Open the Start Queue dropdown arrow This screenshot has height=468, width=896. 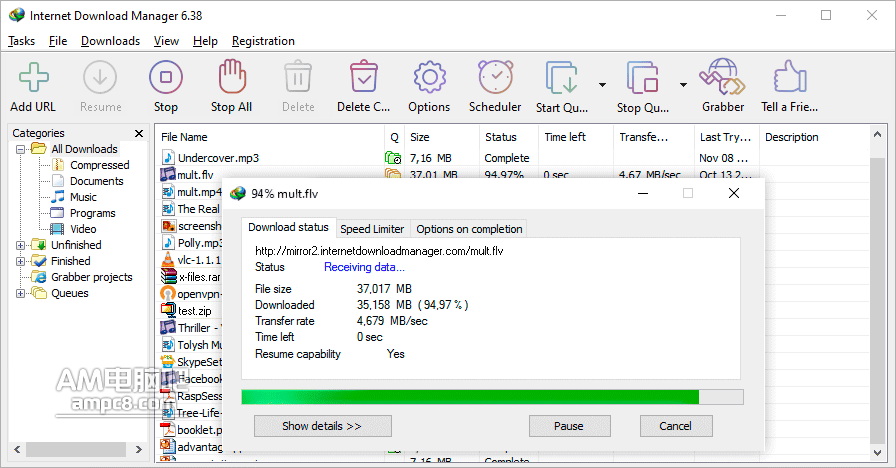pyautogui.click(x=602, y=85)
